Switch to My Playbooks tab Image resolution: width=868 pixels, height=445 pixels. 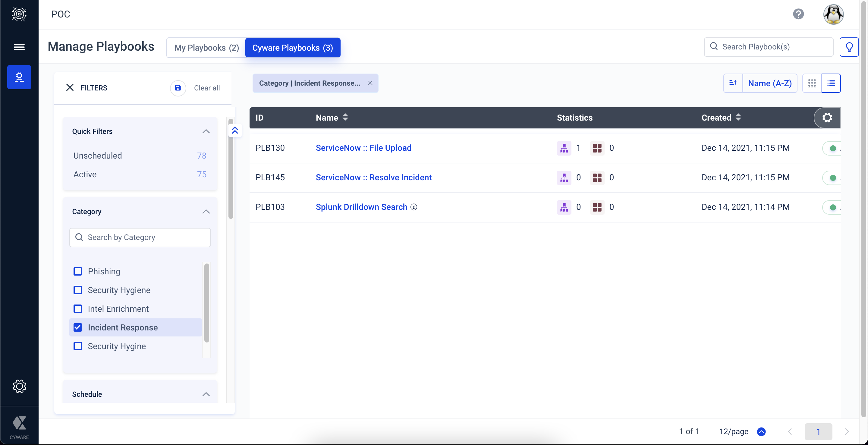[x=206, y=48]
